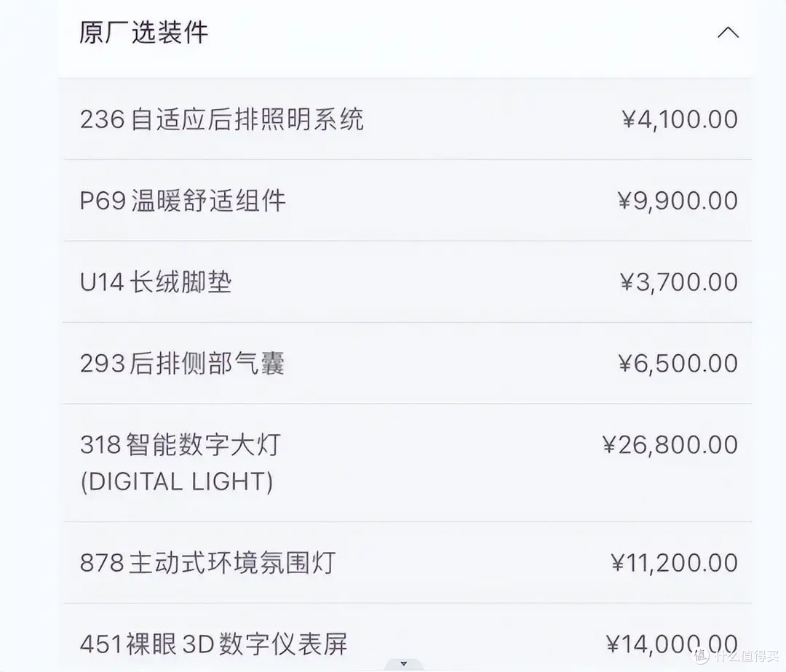Screen dimensions: 786x672
Task: Open the 原厂选装件 section header
Action: tap(143, 32)
